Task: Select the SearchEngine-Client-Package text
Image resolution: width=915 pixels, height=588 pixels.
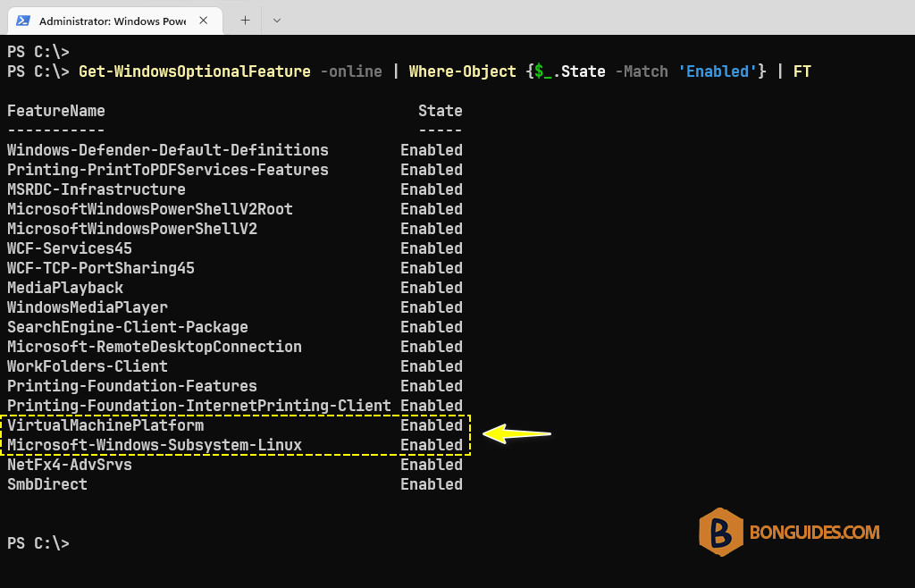Action: pyautogui.click(x=127, y=327)
